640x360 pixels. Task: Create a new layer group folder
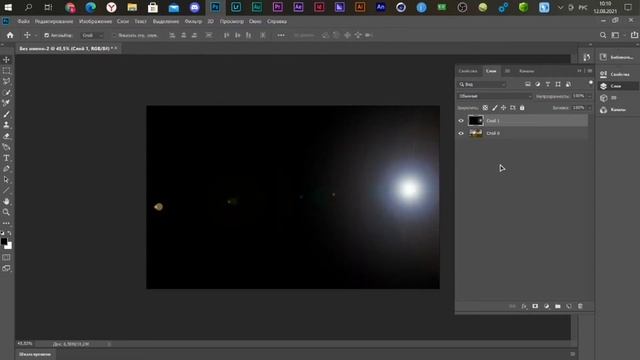pos(558,306)
